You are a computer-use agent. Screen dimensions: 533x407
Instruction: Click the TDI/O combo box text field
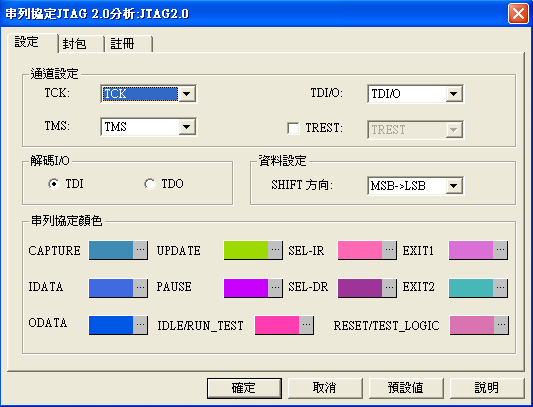pyautogui.click(x=407, y=94)
